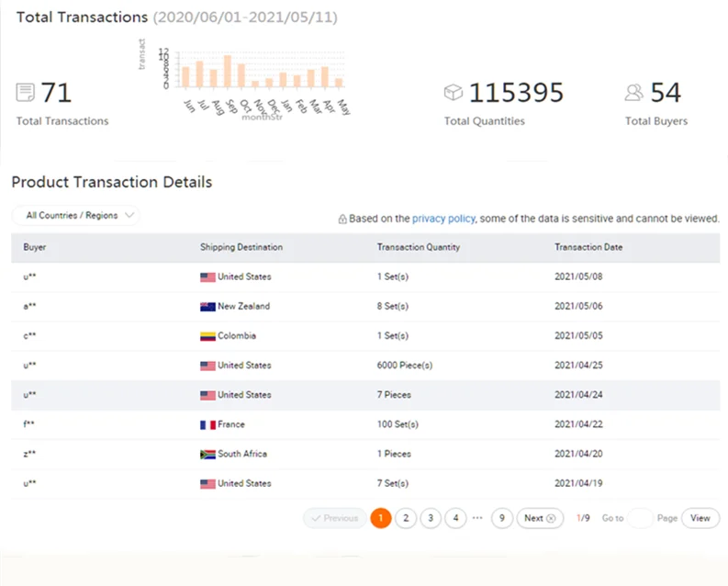Open the privacy policy link
The image size is (728, 586).
pos(443,219)
